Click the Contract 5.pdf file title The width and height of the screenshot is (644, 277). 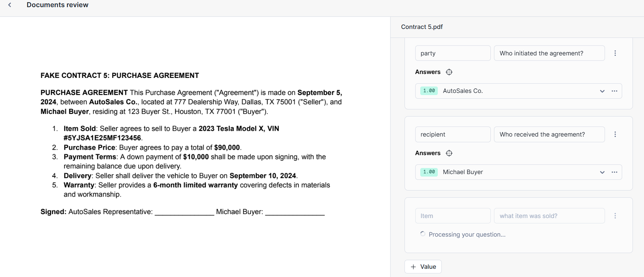tap(422, 27)
